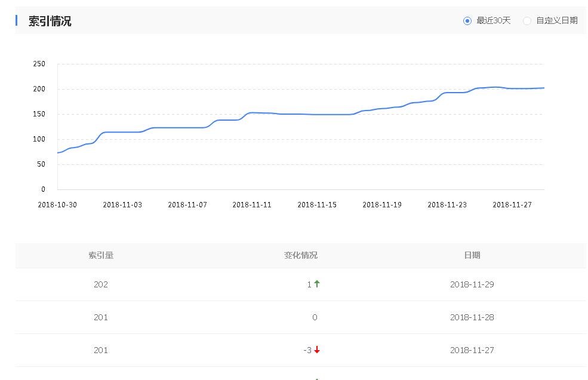Click the 2018-11-29 date cell in table
The height and width of the screenshot is (380, 588).
point(472,284)
